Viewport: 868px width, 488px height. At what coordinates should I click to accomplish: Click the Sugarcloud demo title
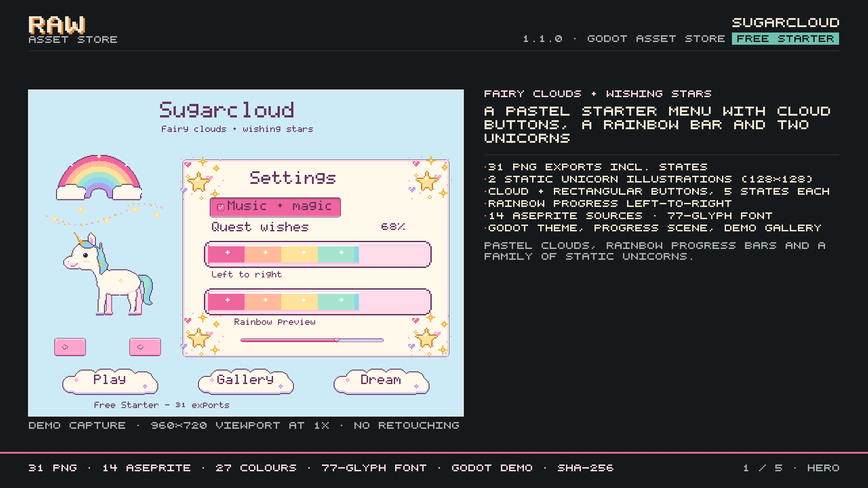pyautogui.click(x=226, y=110)
